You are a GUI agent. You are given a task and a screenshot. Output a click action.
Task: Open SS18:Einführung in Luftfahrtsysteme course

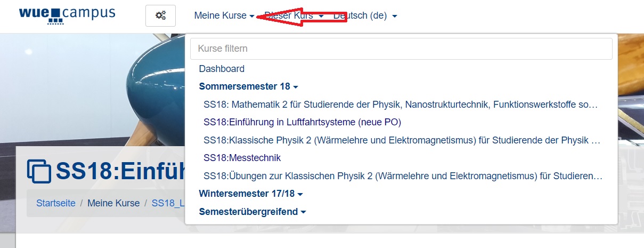pos(302,122)
